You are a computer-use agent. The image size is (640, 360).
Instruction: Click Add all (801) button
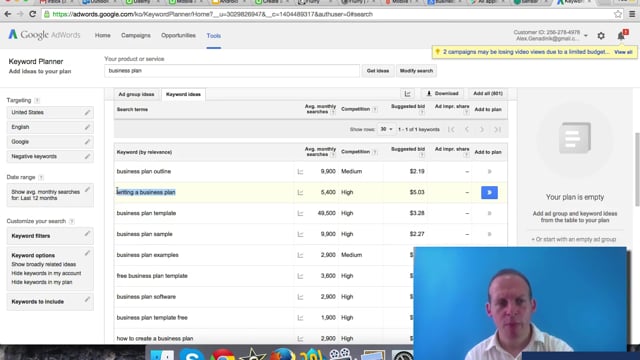[488, 93]
